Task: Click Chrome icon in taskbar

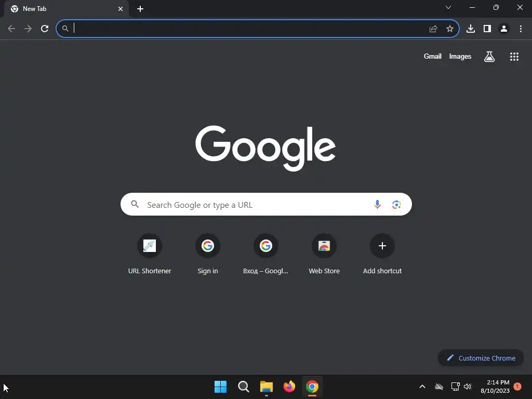Action: [x=312, y=387]
